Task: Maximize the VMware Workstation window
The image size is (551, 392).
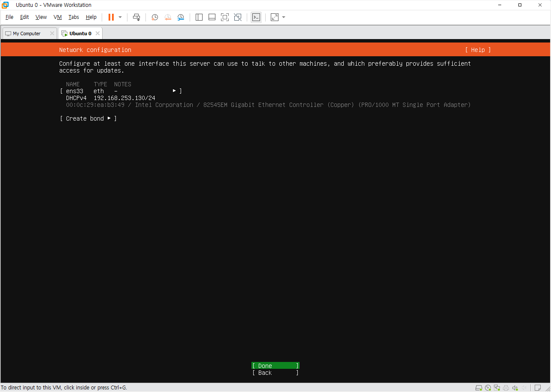Action: pyautogui.click(x=520, y=5)
